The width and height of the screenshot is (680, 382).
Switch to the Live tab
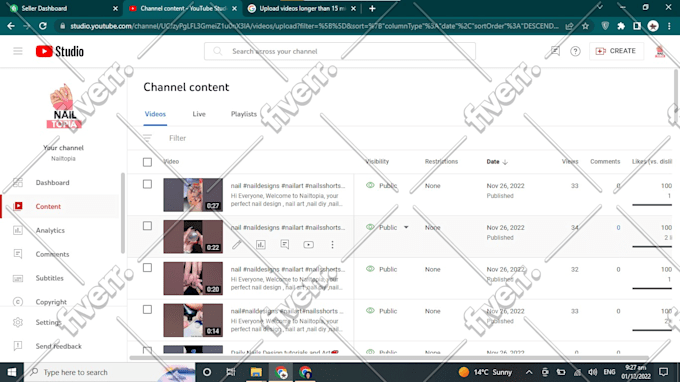click(199, 114)
